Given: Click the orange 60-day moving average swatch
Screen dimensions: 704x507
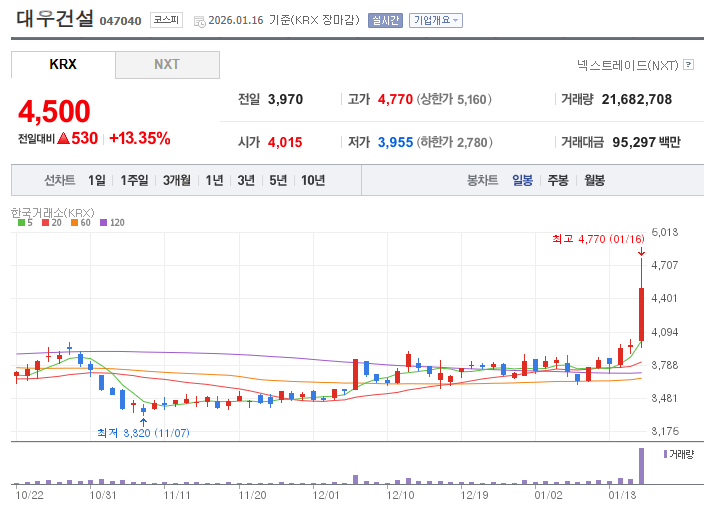Looking at the screenshot, I should (x=75, y=222).
